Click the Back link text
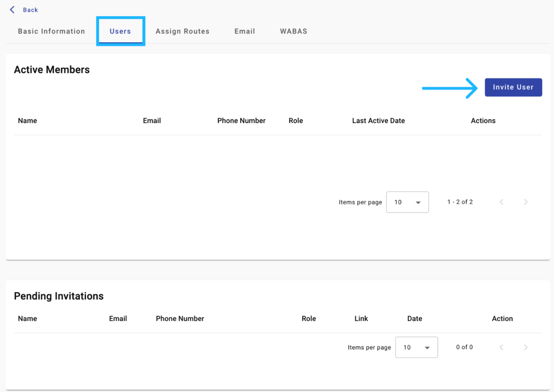The height and width of the screenshot is (392, 554). coord(30,10)
